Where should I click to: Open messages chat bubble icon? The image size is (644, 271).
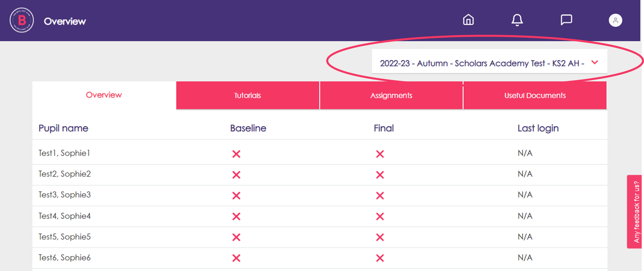566,20
